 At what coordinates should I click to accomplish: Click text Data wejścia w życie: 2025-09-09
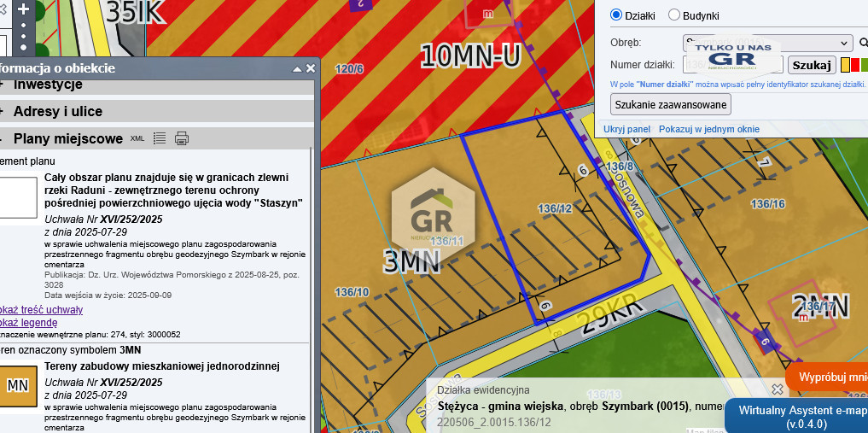[x=108, y=295]
